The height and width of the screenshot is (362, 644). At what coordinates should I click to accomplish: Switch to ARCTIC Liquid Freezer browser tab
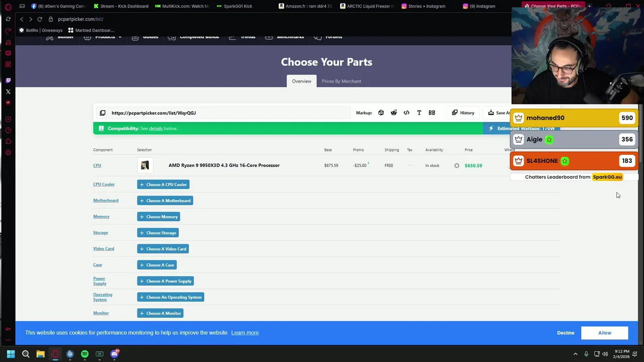(x=367, y=6)
